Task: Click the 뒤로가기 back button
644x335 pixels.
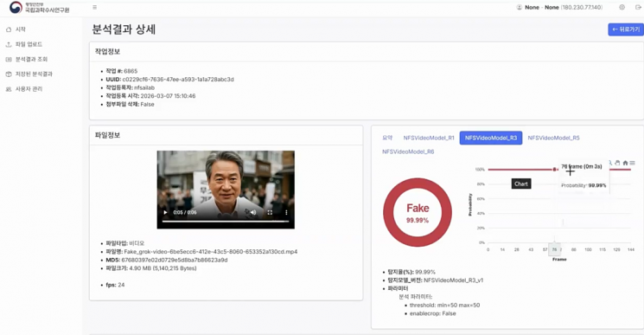Action: [x=626, y=29]
